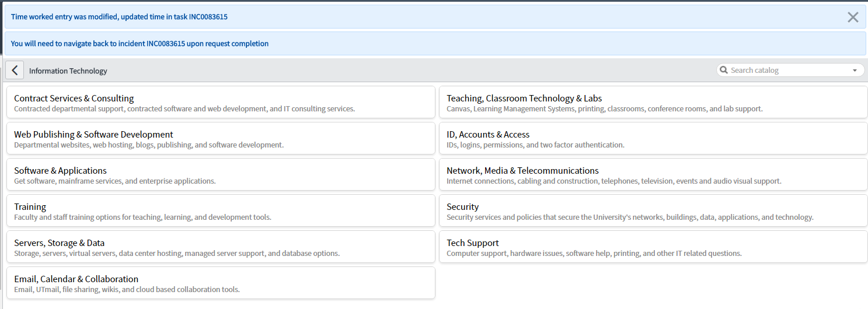Click the navigate back to incident message
The height and width of the screenshot is (309, 868).
click(140, 43)
